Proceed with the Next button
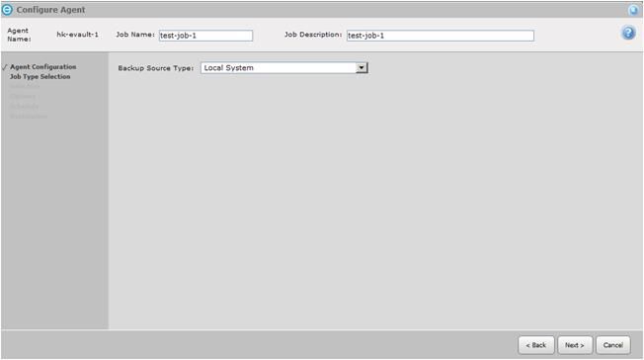Image resolution: width=644 pixels, height=360 pixels. click(575, 345)
